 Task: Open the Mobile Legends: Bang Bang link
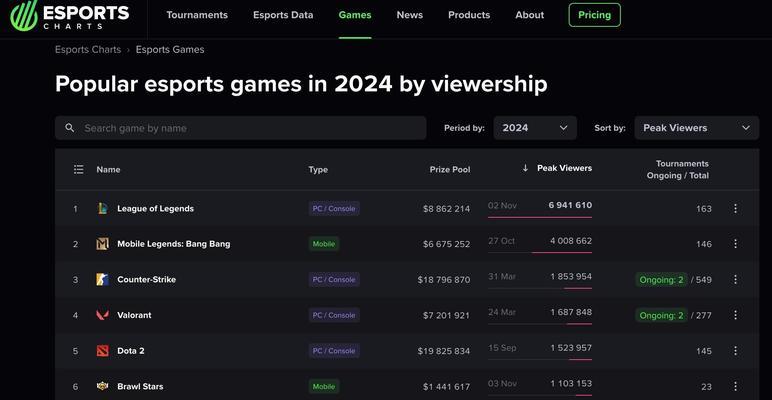point(174,244)
